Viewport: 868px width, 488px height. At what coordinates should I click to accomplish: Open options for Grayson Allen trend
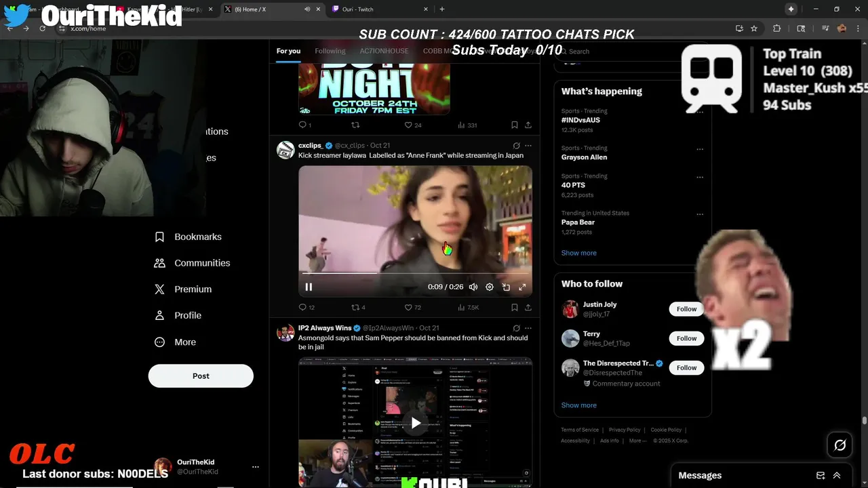click(x=700, y=149)
